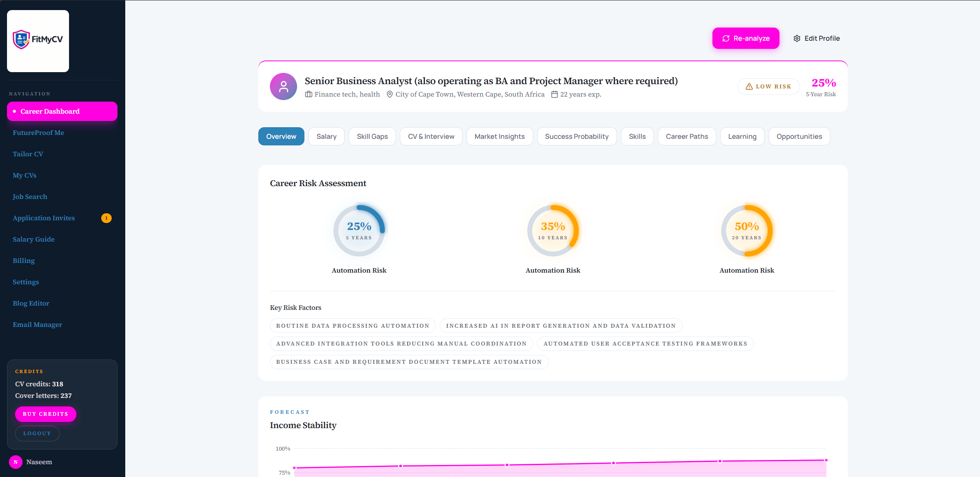This screenshot has height=477, width=980.
Task: Click the 10-year Automation Risk progress ring
Action: (553, 230)
